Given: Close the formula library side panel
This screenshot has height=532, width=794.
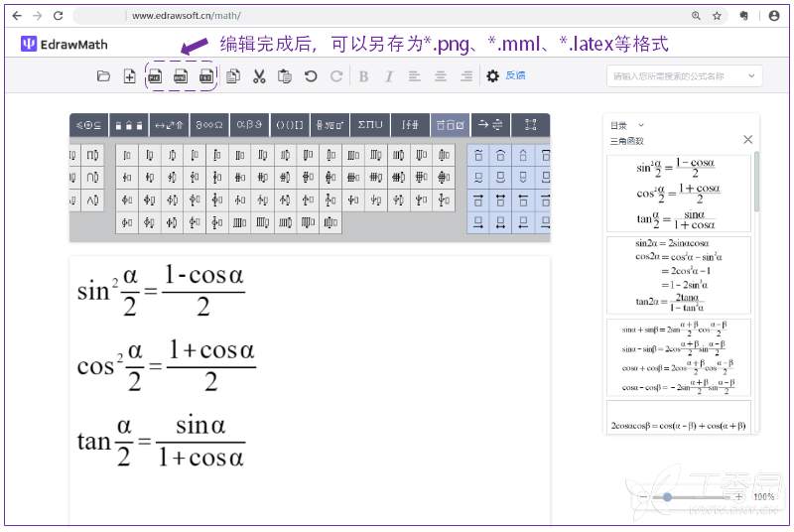Looking at the screenshot, I should coord(747,139).
